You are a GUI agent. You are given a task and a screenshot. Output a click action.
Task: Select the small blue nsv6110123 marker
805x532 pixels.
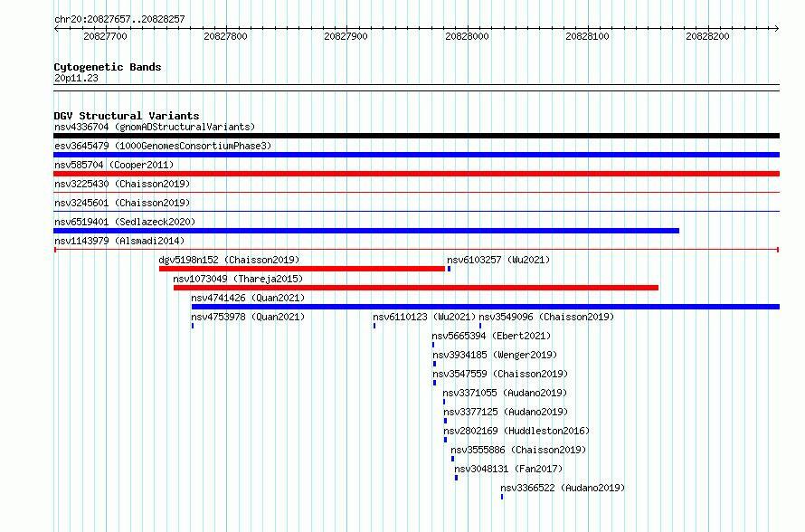pos(374,326)
